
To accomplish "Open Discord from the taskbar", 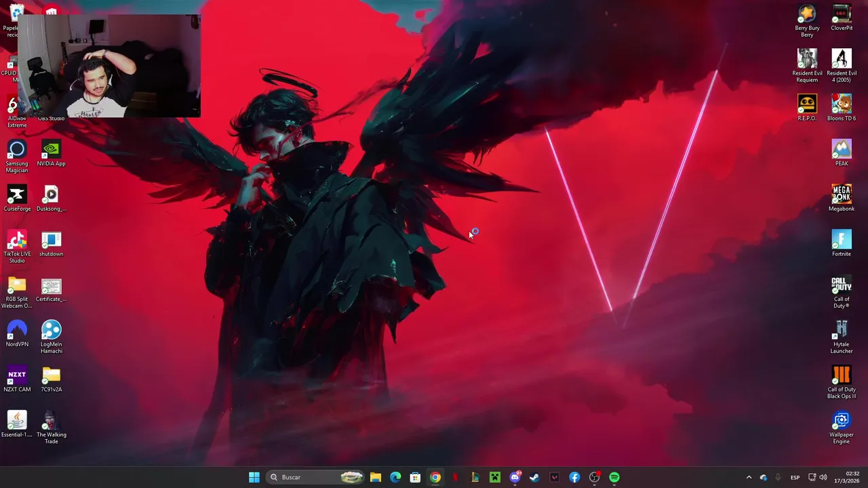I will coord(515,477).
